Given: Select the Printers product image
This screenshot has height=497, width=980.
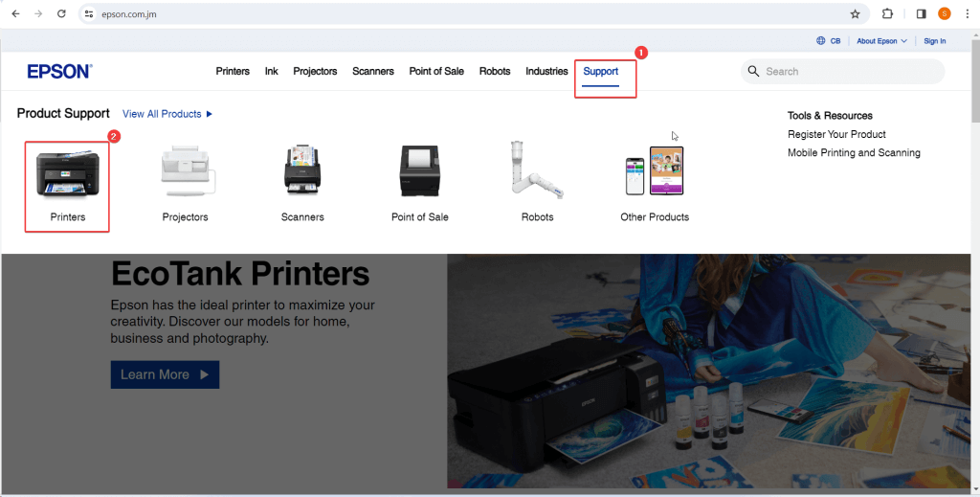Looking at the screenshot, I should [68, 173].
